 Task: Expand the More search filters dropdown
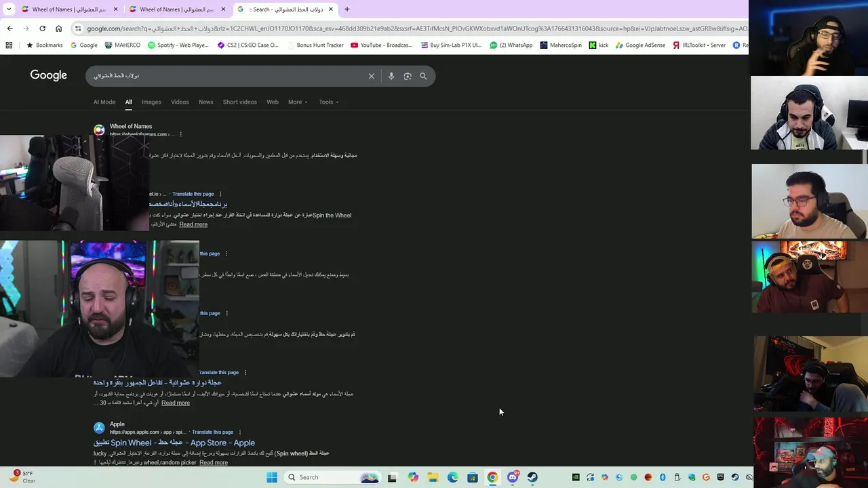(298, 102)
